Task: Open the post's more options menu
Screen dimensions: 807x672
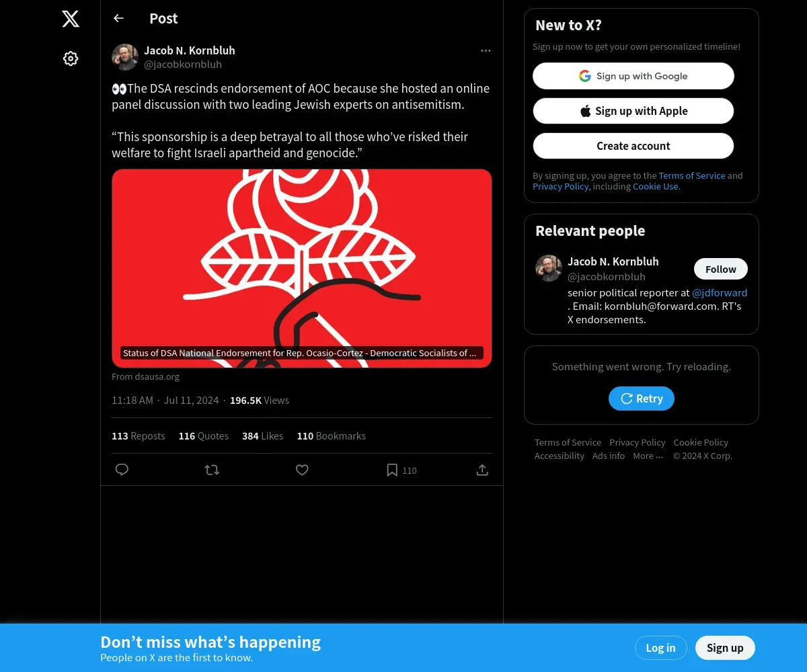Action: (486, 50)
